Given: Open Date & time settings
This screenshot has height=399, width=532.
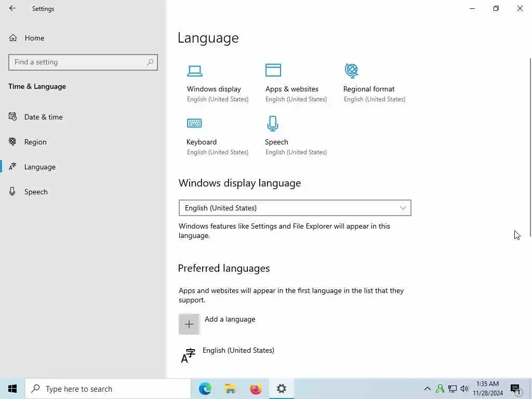Looking at the screenshot, I should pyautogui.click(x=44, y=117).
